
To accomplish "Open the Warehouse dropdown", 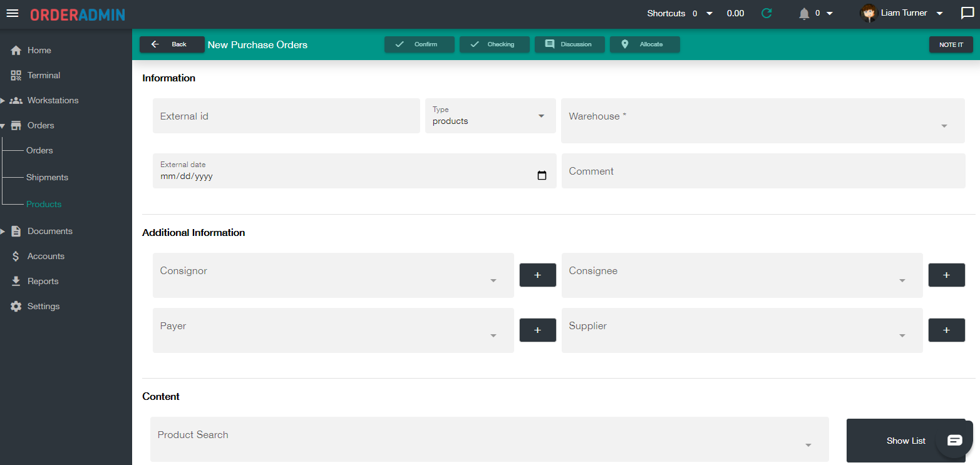I will click(763, 121).
